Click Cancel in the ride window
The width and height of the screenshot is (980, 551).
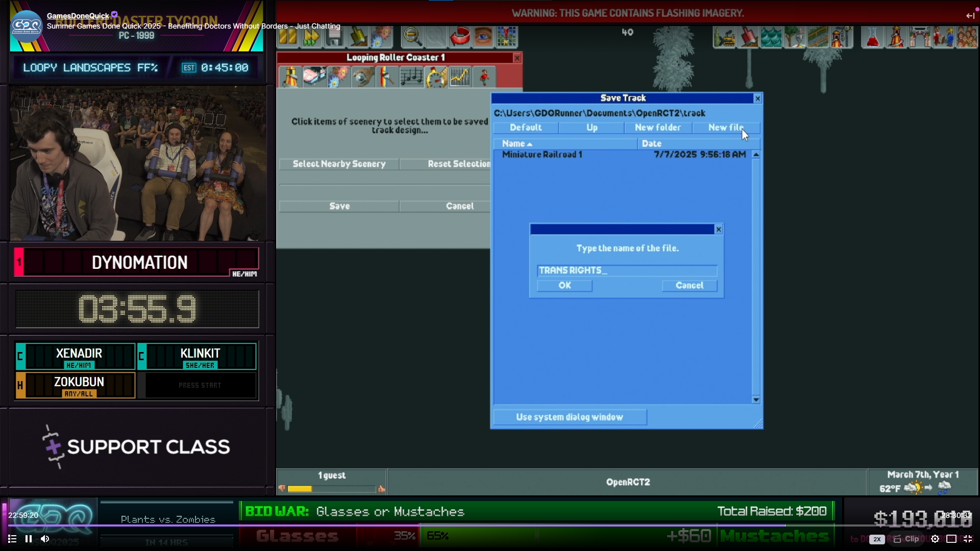coord(446,206)
